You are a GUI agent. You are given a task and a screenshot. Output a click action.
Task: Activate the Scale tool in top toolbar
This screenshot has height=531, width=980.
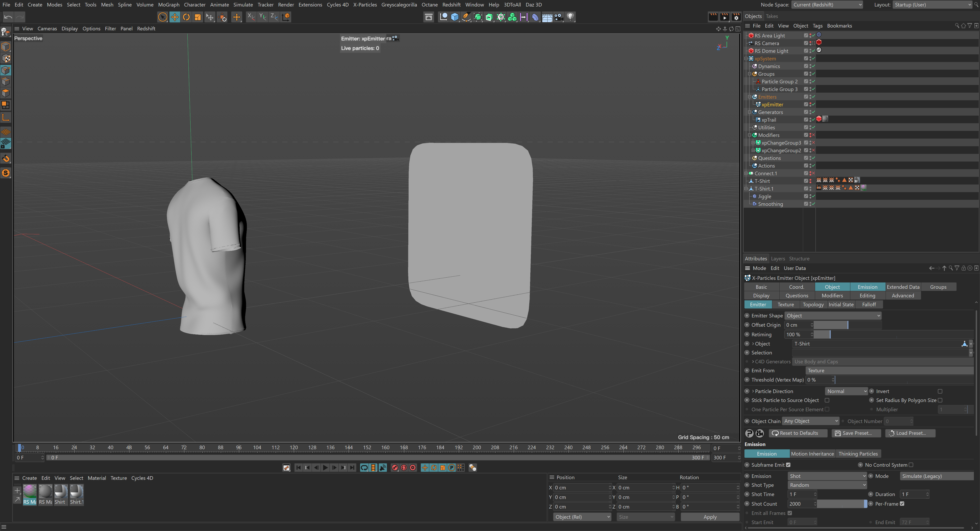(x=198, y=17)
